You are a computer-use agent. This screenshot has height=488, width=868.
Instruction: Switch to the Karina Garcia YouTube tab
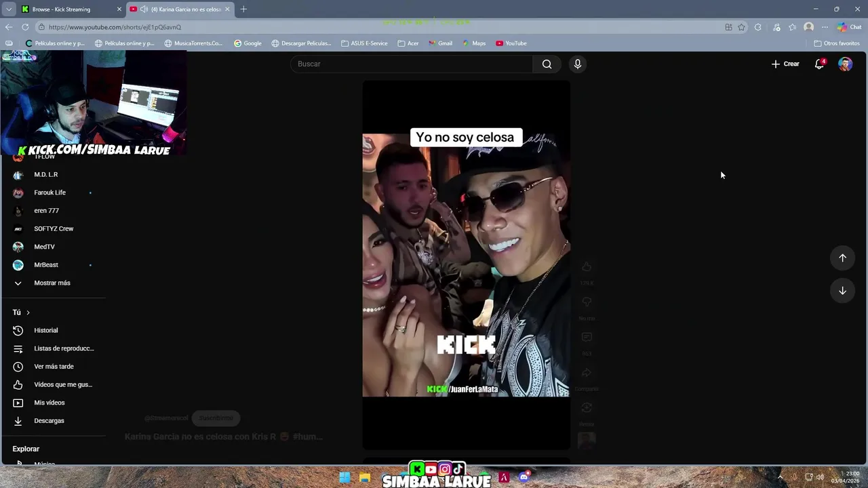pyautogui.click(x=180, y=9)
